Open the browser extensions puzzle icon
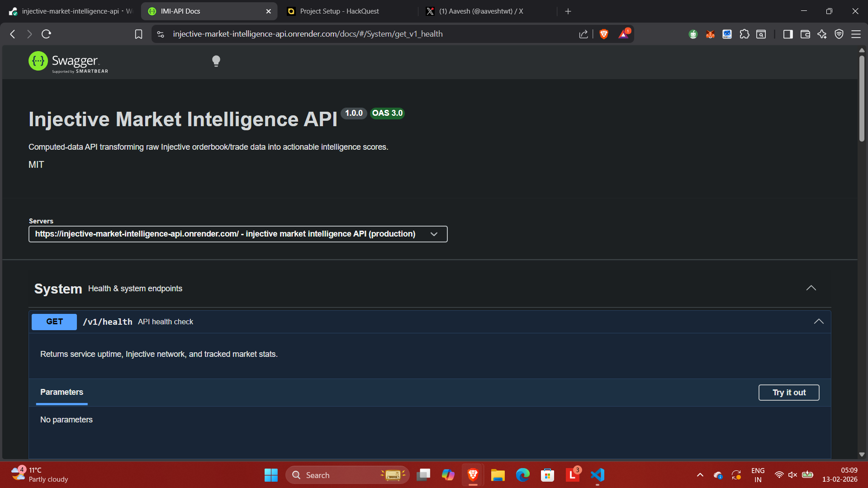Image resolution: width=868 pixels, height=488 pixels. point(744,34)
